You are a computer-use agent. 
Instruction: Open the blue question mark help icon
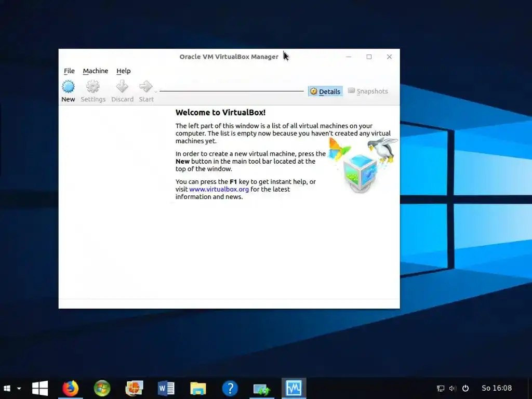(x=230, y=388)
